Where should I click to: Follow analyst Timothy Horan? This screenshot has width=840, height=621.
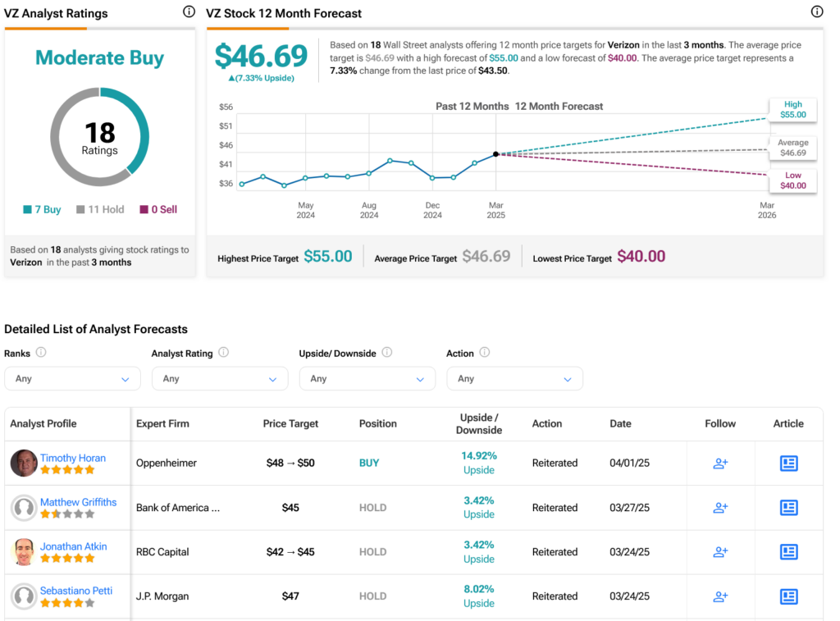click(x=720, y=463)
